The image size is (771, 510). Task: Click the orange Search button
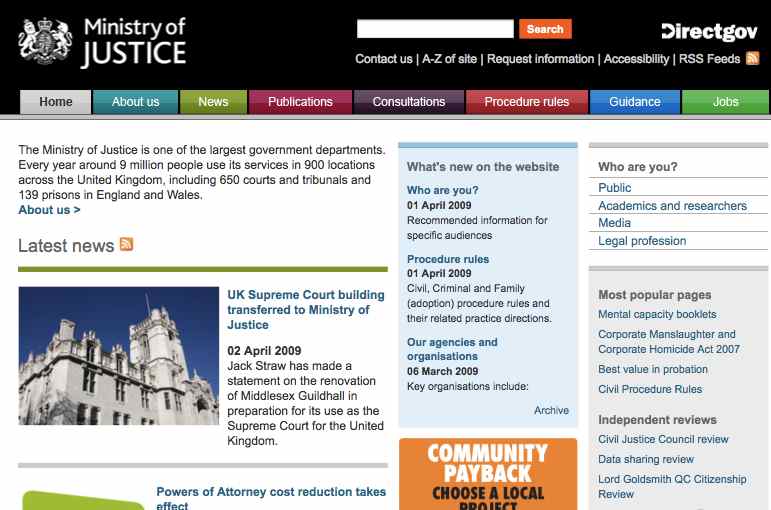tap(545, 29)
